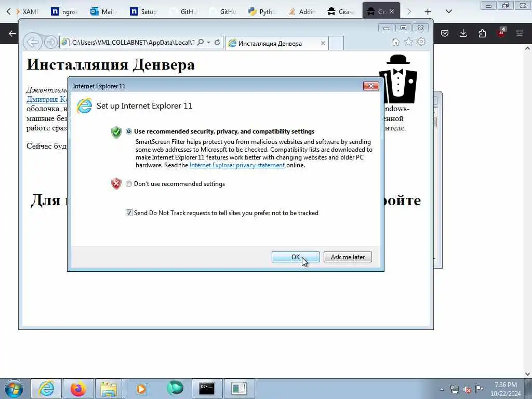Switch to the XAMPP Firefox tab
The image size is (532, 399).
pyautogui.click(x=28, y=11)
